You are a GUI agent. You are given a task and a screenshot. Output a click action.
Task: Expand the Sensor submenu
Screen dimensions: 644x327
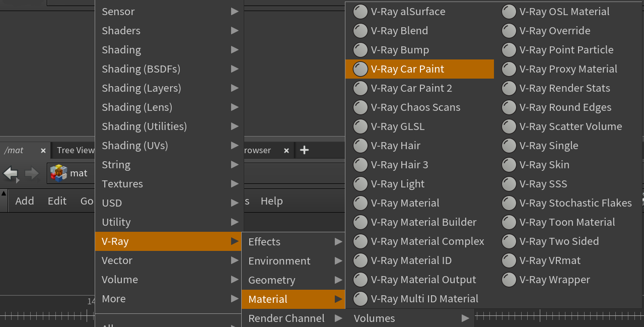coord(169,12)
